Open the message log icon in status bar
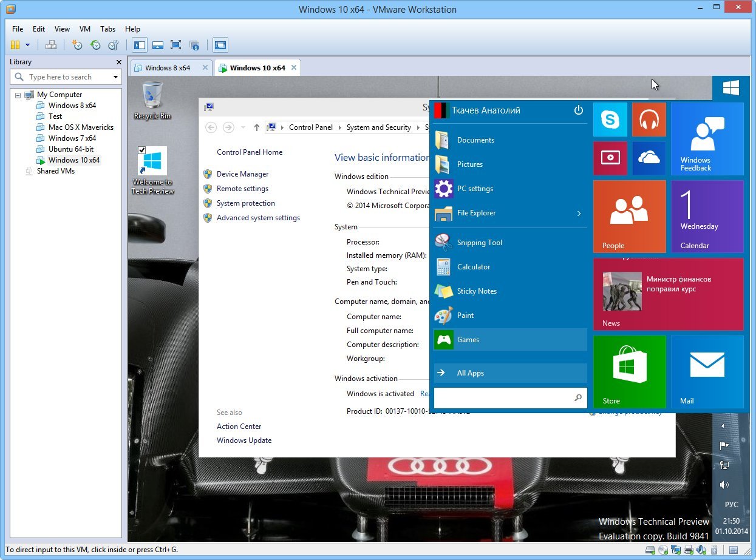The height and width of the screenshot is (560, 756). coord(734,550)
